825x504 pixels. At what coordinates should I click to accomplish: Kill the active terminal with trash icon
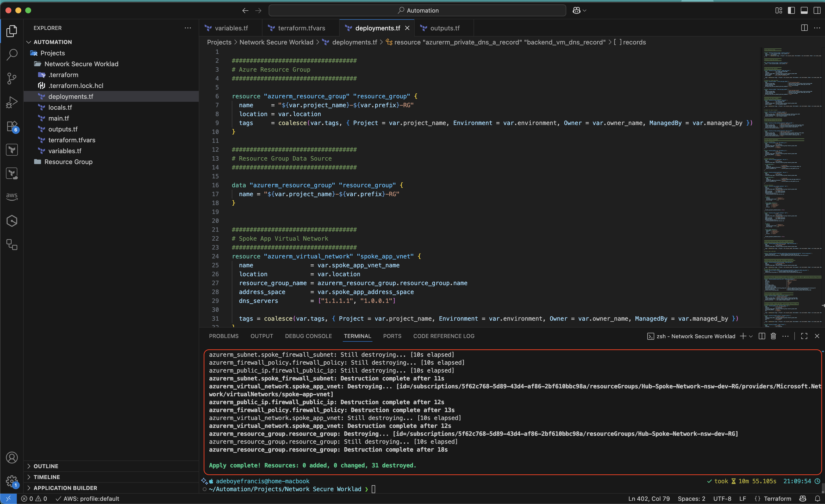[x=773, y=336]
